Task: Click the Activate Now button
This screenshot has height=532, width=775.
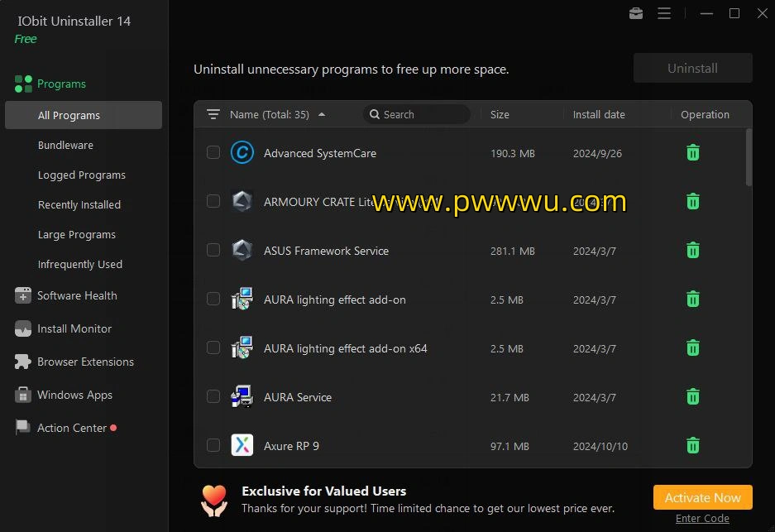Action: [x=703, y=497]
